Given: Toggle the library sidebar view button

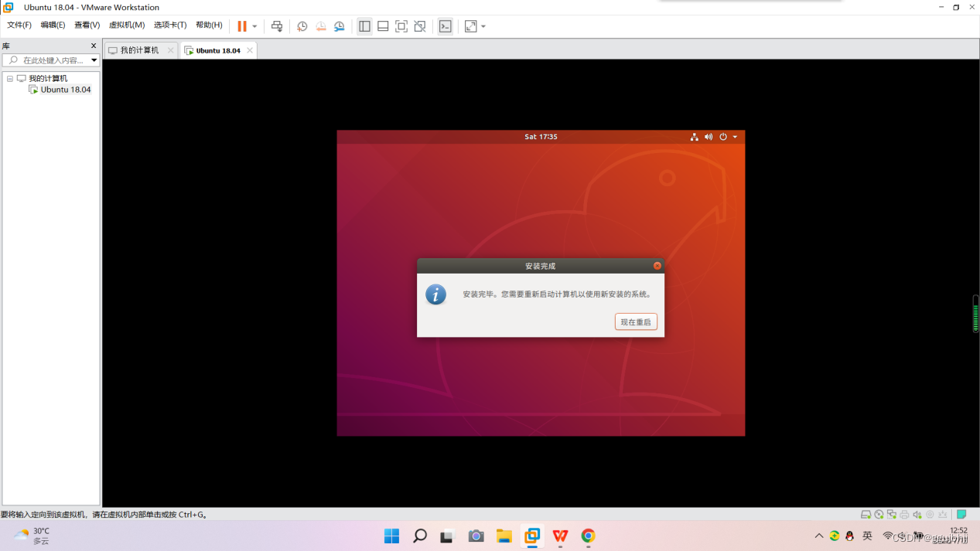Looking at the screenshot, I should (x=364, y=26).
